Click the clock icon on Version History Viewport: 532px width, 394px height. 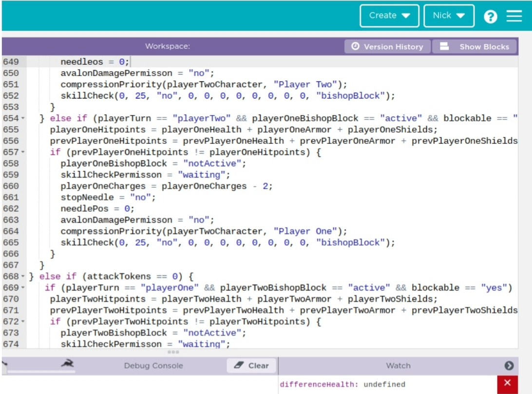coord(355,46)
